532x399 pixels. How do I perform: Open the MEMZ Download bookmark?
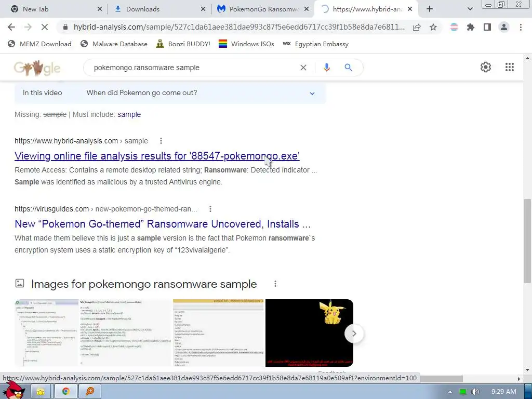pos(39,44)
